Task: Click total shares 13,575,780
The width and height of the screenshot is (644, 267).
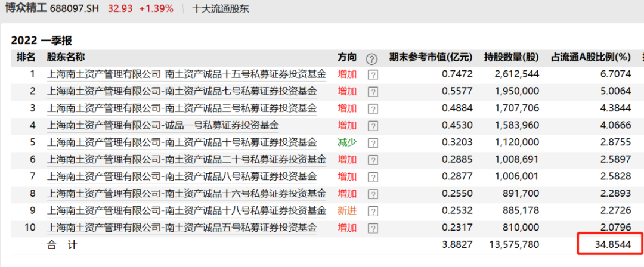Action: point(514,245)
